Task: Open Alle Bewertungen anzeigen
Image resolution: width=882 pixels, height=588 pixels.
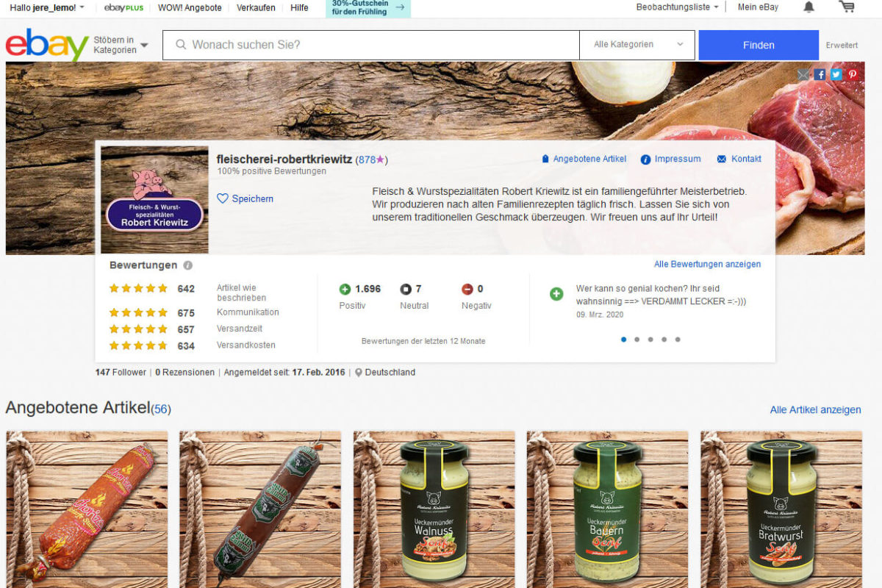Action: [x=707, y=264]
